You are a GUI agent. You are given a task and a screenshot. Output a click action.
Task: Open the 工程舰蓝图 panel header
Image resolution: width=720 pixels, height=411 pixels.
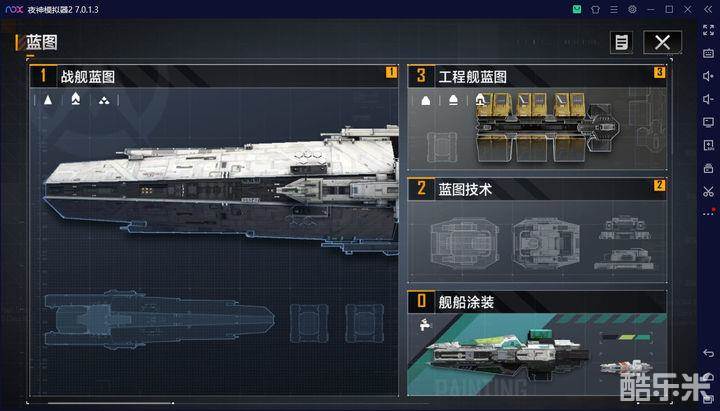pyautogui.click(x=537, y=76)
